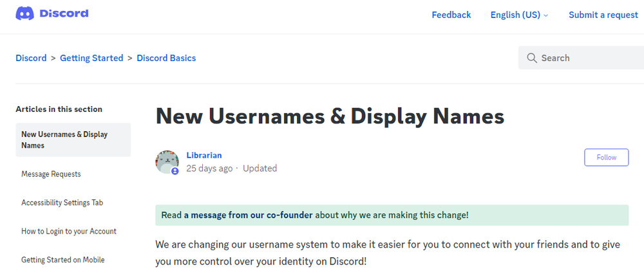Viewport: 644px width, 274px height.
Task: Click the New Usernames & Display Names heading
Action: [x=330, y=116]
